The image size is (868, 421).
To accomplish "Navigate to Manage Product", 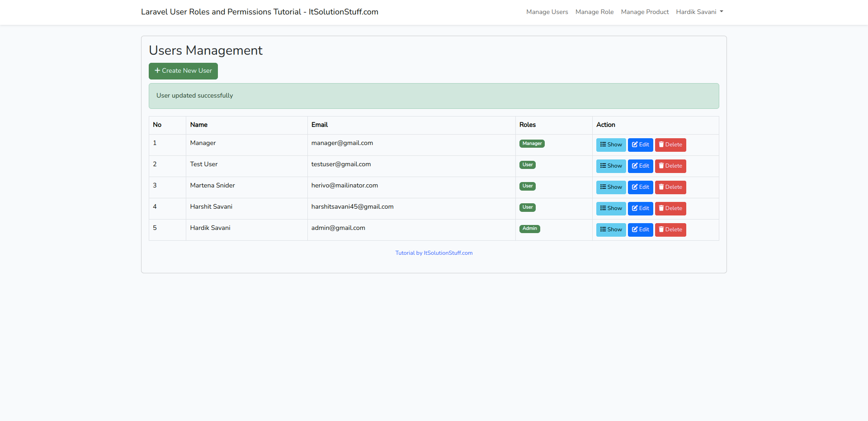I will pos(645,12).
